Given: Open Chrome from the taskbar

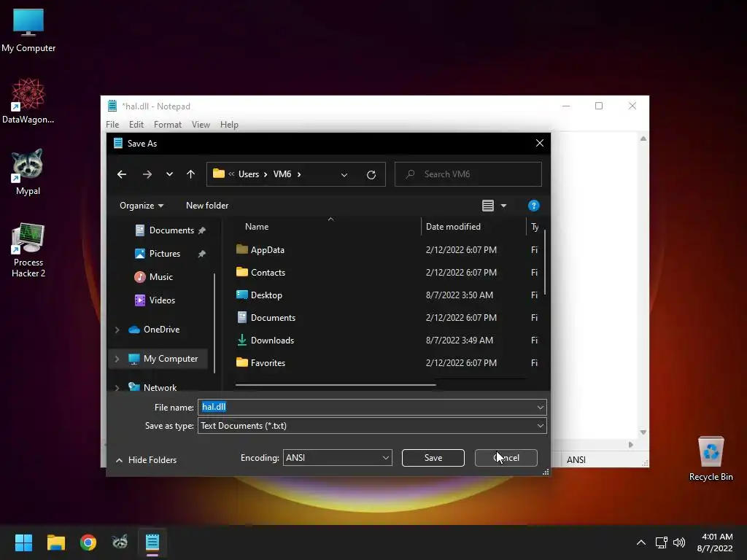Looking at the screenshot, I should coord(88,542).
